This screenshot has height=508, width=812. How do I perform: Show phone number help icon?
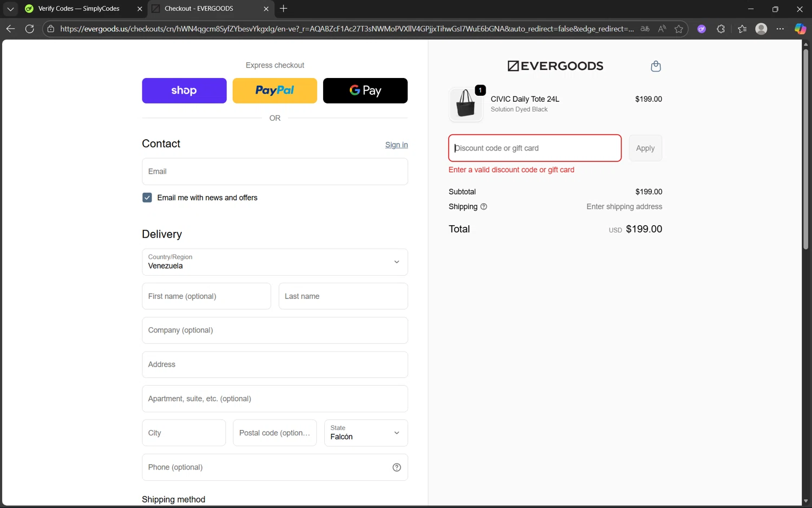click(397, 467)
